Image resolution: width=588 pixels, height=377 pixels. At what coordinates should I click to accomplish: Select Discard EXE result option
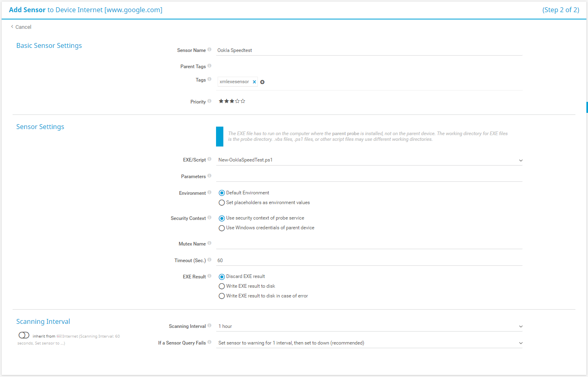point(222,277)
